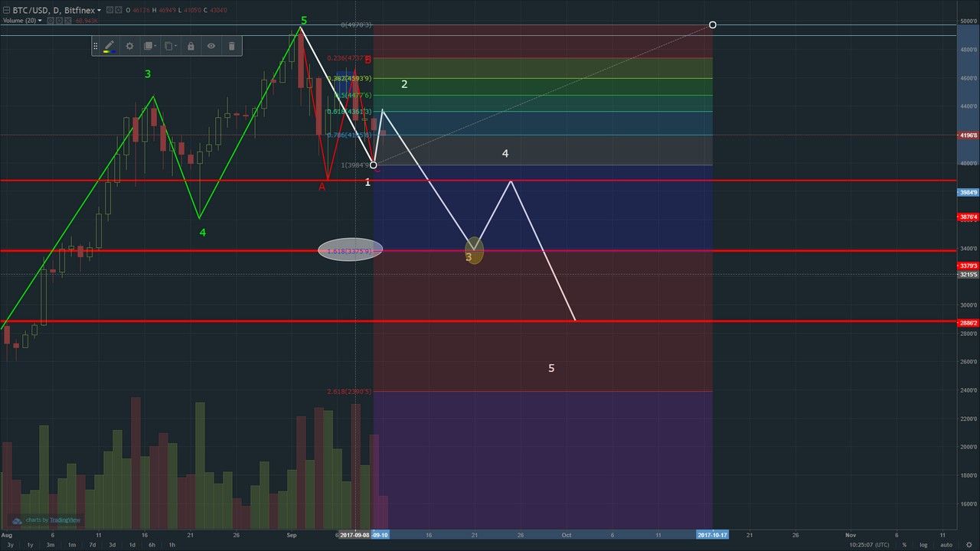This screenshot has width=980, height=551.
Task: Set time range to 1h
Action: tap(172, 545)
